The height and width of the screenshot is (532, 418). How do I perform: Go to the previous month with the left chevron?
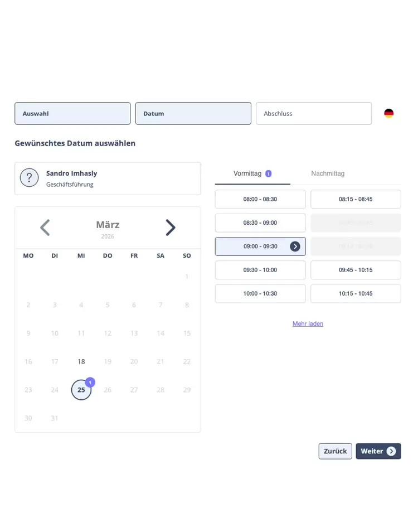[45, 228]
